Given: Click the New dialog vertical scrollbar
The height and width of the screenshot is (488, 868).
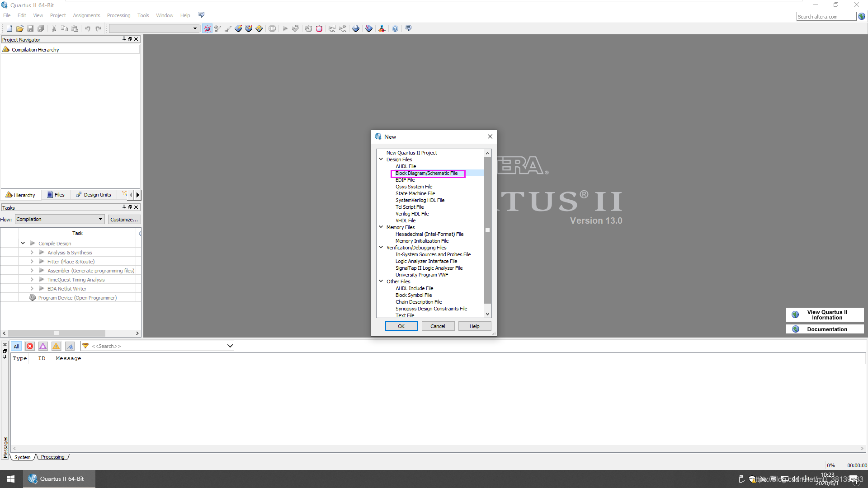Looking at the screenshot, I should click(487, 230).
